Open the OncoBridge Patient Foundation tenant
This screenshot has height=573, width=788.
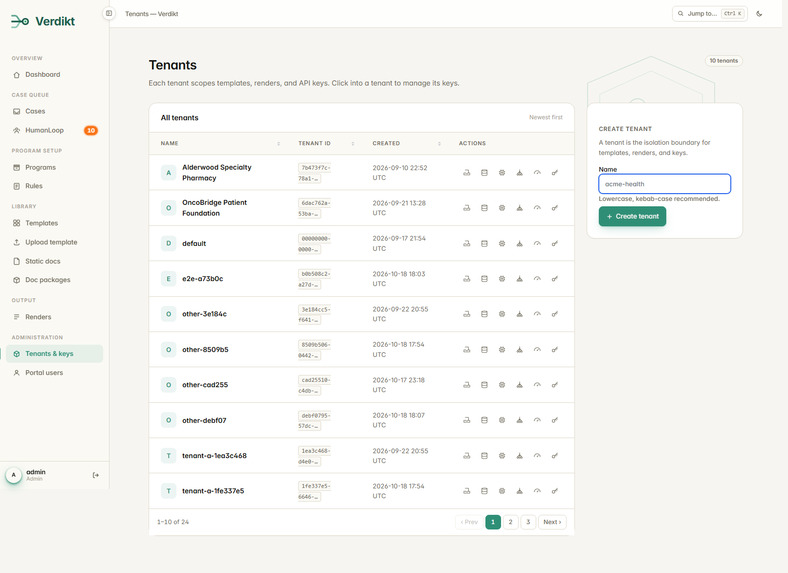(x=214, y=208)
